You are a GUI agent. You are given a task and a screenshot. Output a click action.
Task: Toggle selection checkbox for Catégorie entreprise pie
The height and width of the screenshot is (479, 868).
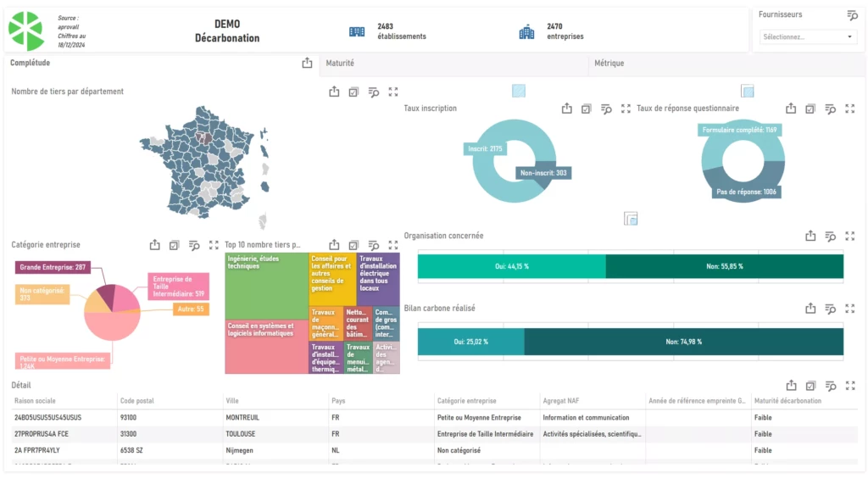click(175, 245)
